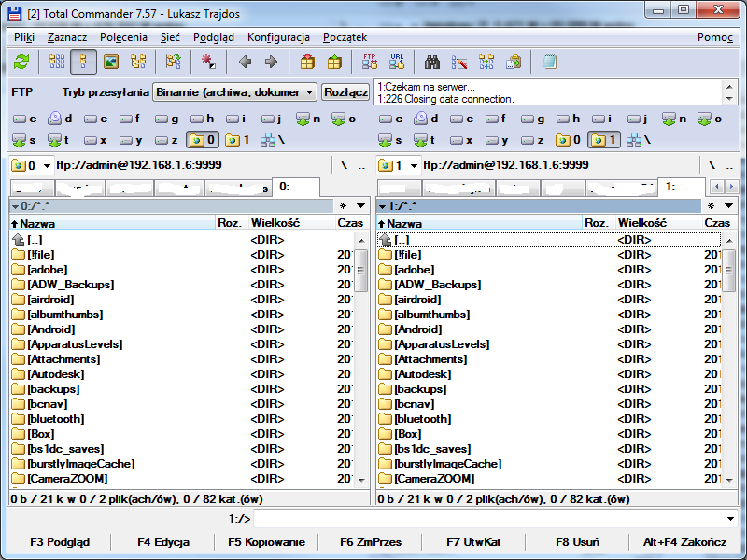Open the Polecenia menu
This screenshot has width=747, height=560.
coord(123,37)
